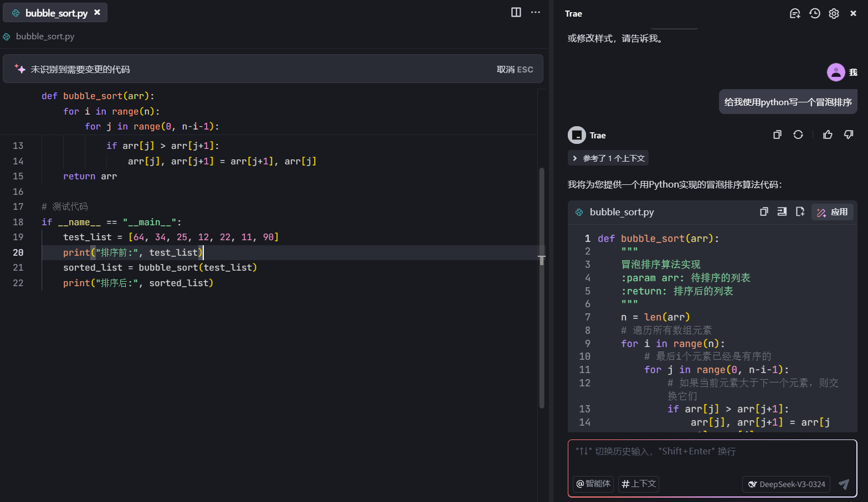
Task: Open a new chat in Trae panel
Action: (795, 13)
